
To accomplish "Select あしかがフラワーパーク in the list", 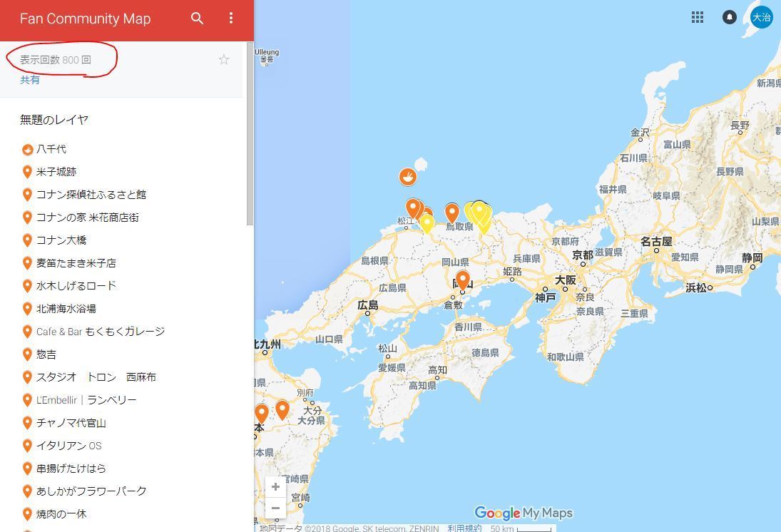I will tap(91, 491).
